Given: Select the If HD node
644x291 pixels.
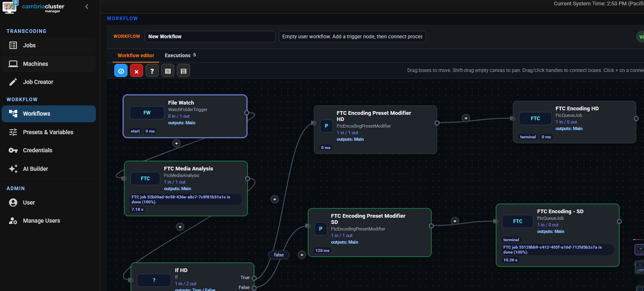Looking at the screenshot, I should pos(192,277).
